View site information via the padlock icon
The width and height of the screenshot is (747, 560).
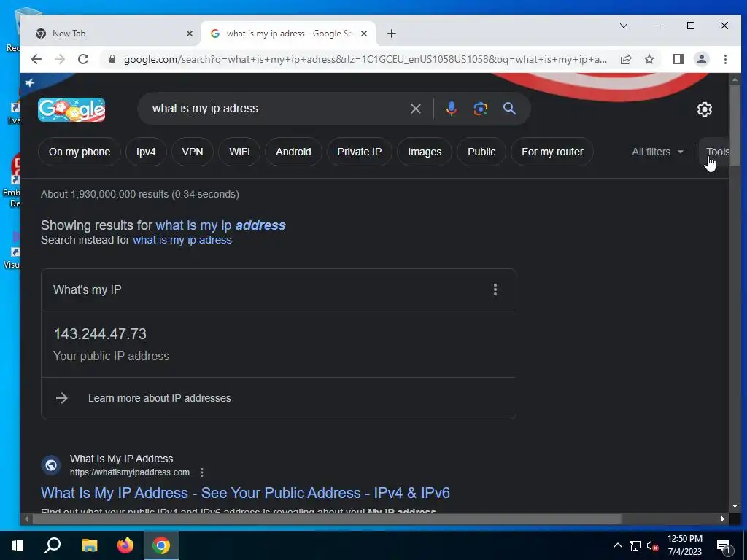coord(112,59)
